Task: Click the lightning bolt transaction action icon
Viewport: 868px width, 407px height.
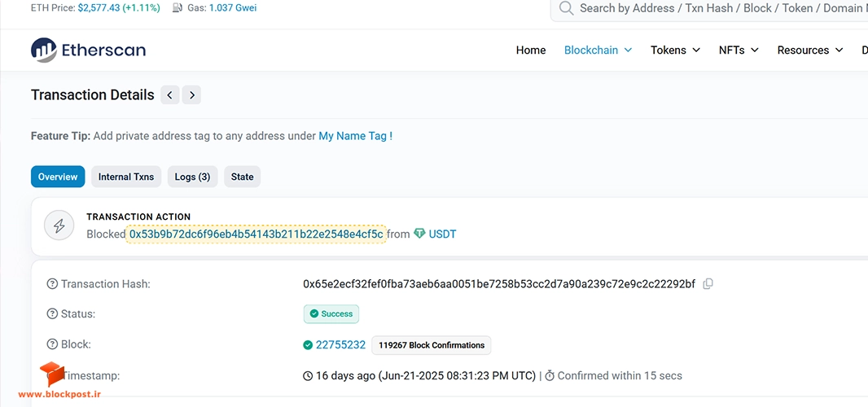Action: tap(59, 226)
